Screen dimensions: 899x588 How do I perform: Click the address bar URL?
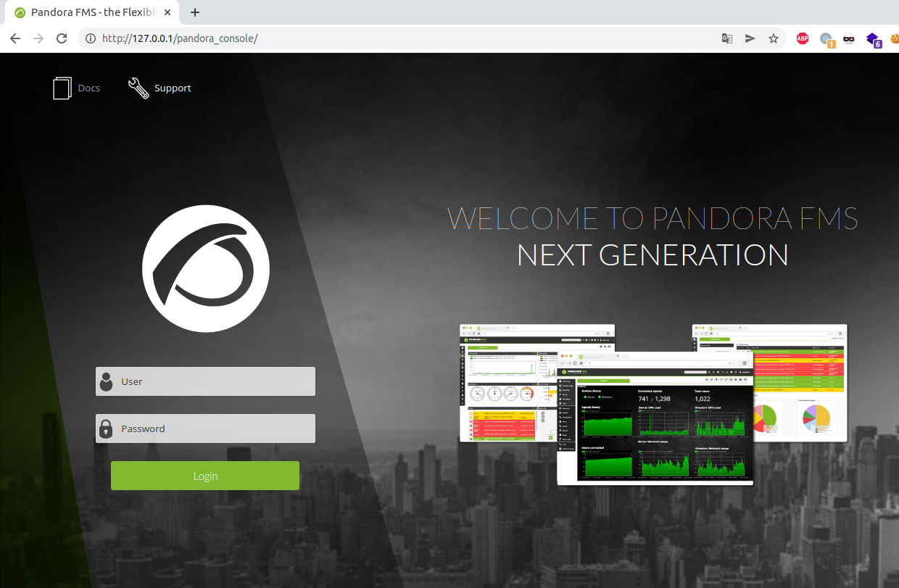coord(180,38)
